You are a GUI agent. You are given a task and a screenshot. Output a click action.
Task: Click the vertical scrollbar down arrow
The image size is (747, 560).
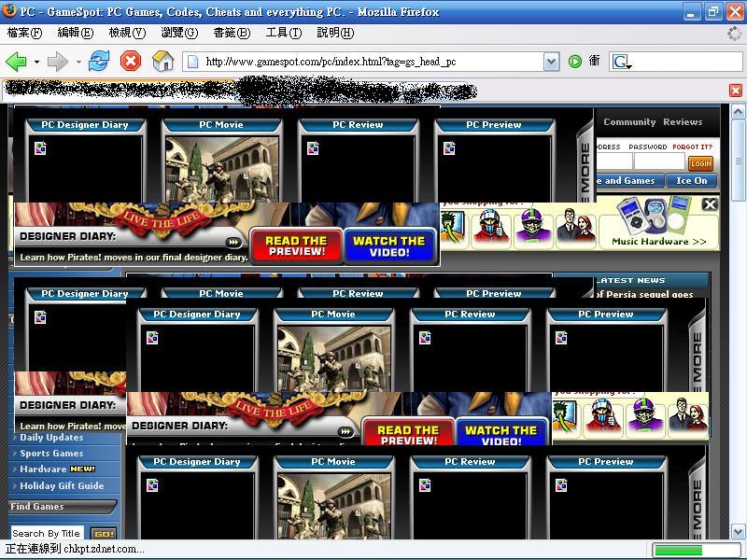pyautogui.click(x=738, y=530)
